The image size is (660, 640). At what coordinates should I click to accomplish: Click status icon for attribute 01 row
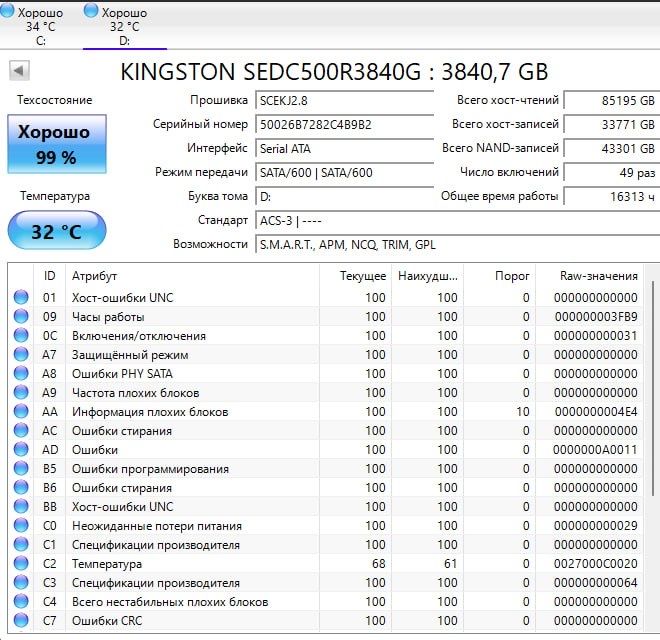21,297
